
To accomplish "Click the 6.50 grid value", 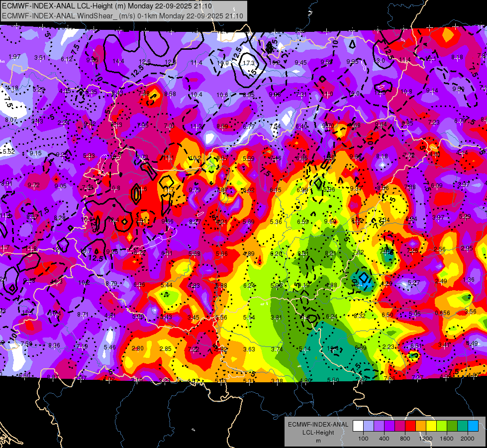I will 388,315.
